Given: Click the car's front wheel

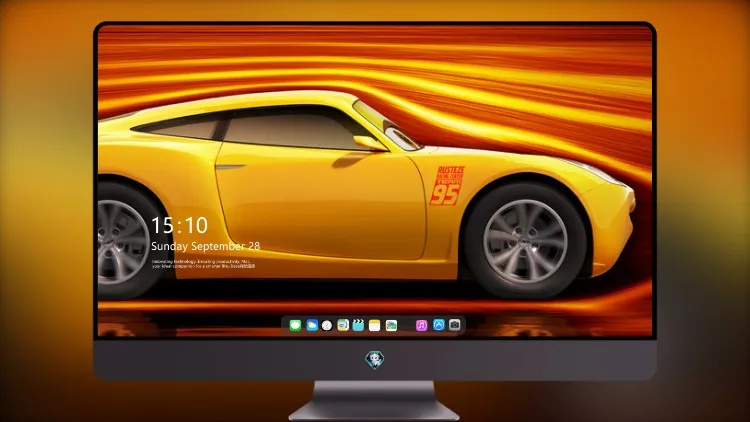Looking at the screenshot, I should click(x=525, y=241).
